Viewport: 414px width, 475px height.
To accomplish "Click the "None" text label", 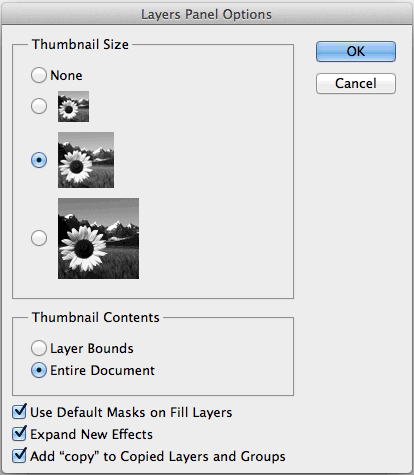I will pos(66,76).
